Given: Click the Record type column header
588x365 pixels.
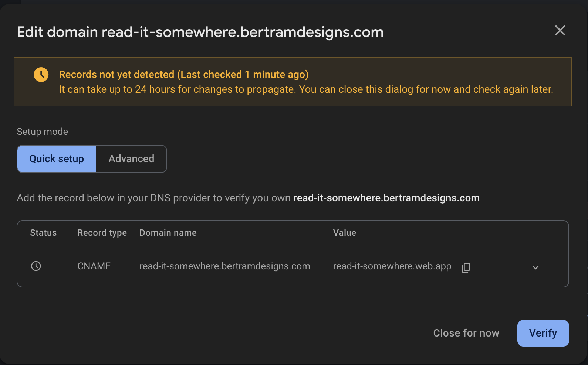Looking at the screenshot, I should pos(102,233).
